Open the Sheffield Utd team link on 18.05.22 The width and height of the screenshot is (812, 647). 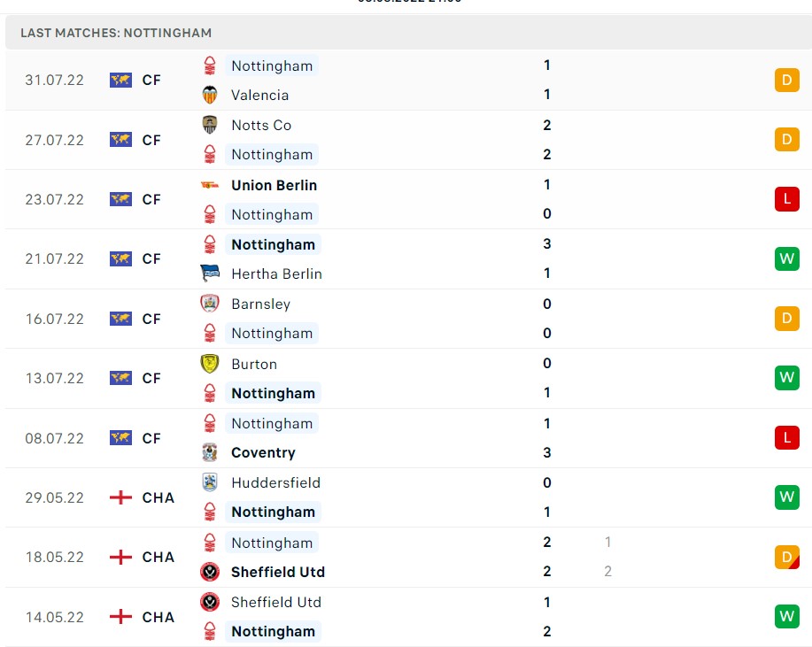(x=277, y=572)
